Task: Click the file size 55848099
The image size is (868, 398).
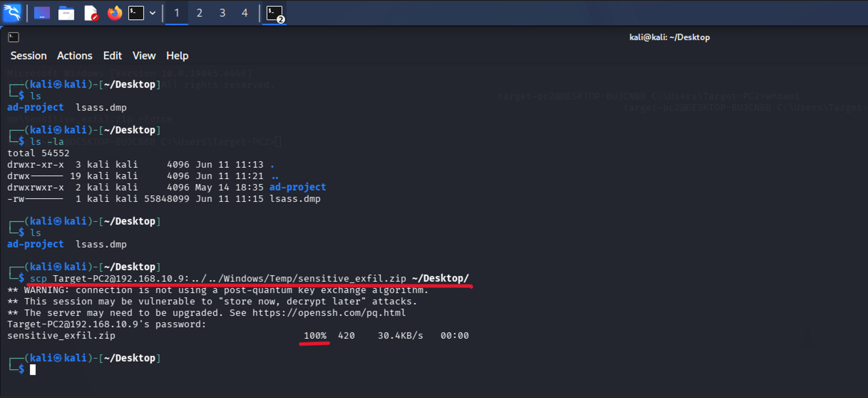Action: [x=167, y=199]
